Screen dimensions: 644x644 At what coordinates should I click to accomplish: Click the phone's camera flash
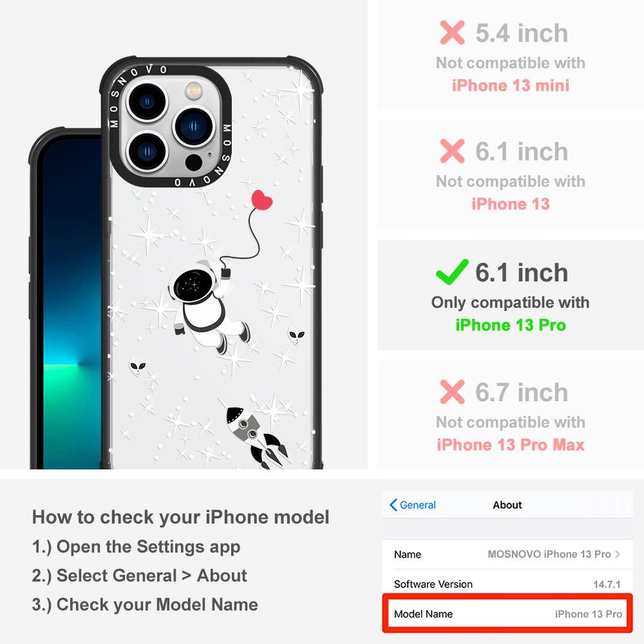194,90
